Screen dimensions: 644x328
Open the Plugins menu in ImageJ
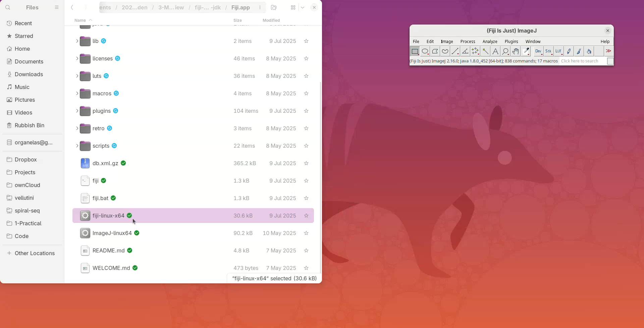pos(511,41)
